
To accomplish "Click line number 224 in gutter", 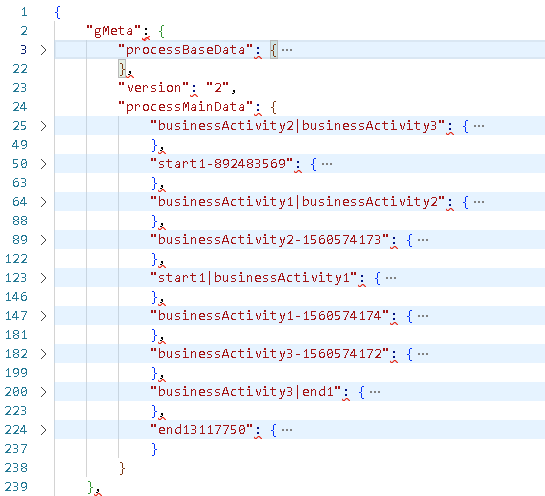I will point(16,430).
